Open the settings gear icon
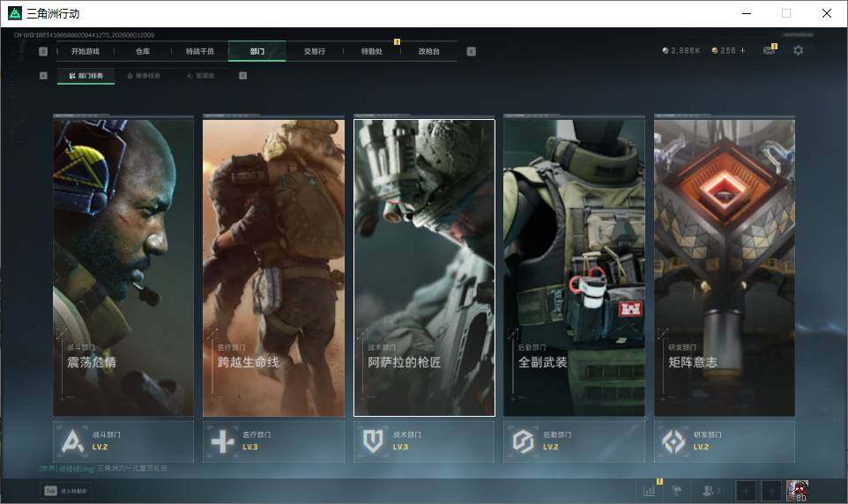The height and width of the screenshot is (504, 848). pyautogui.click(x=798, y=50)
